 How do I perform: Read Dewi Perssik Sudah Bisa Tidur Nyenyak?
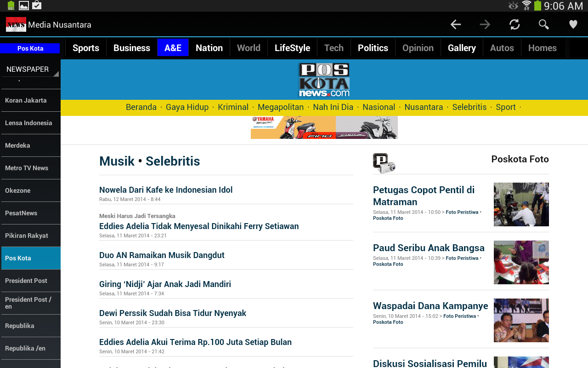coord(173,313)
